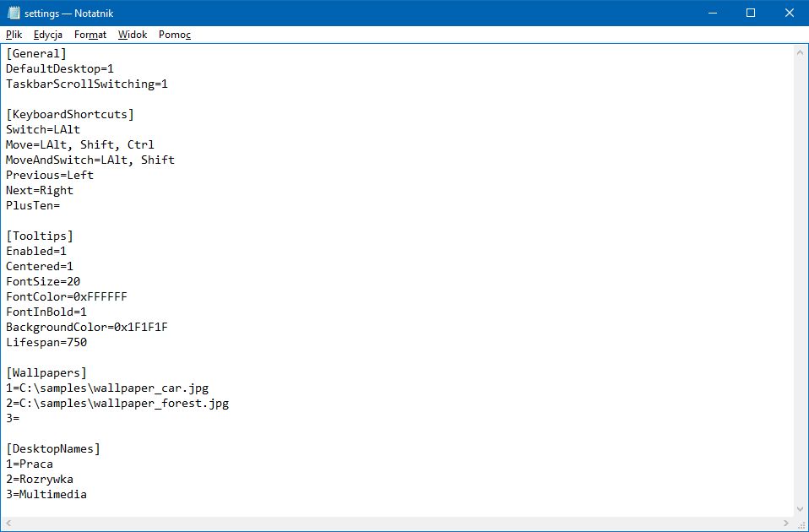This screenshot has width=809, height=532.
Task: Click the Move=LAlt, Shift, Ctrl line
Action: click(x=80, y=145)
